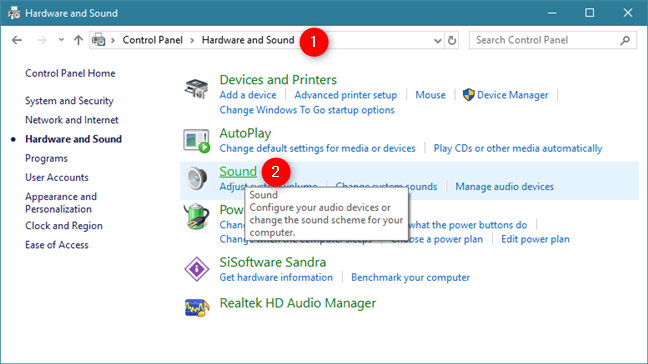
Task: Click the Control Panel icon in address bar
Action: (x=98, y=40)
